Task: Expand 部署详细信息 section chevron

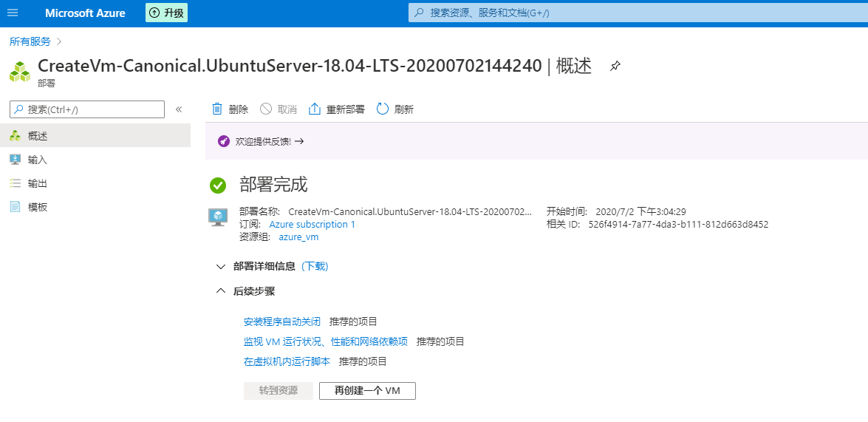Action: point(221,266)
